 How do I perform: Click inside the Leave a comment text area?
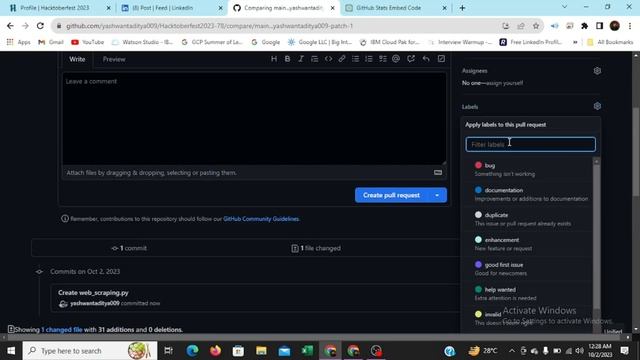(254, 119)
